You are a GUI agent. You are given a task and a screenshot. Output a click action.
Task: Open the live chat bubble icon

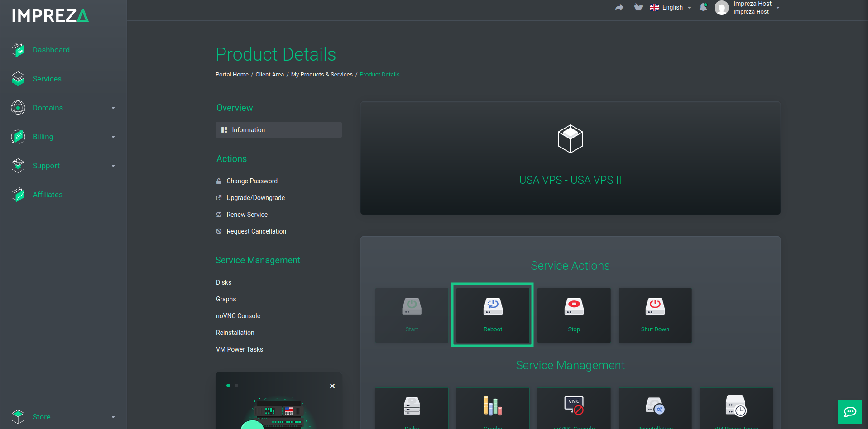850,412
